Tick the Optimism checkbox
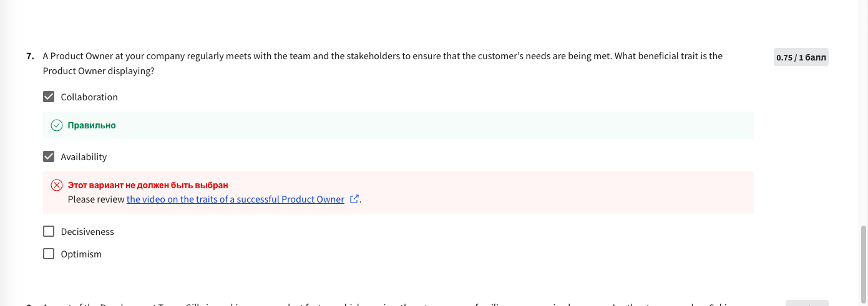 (49, 254)
